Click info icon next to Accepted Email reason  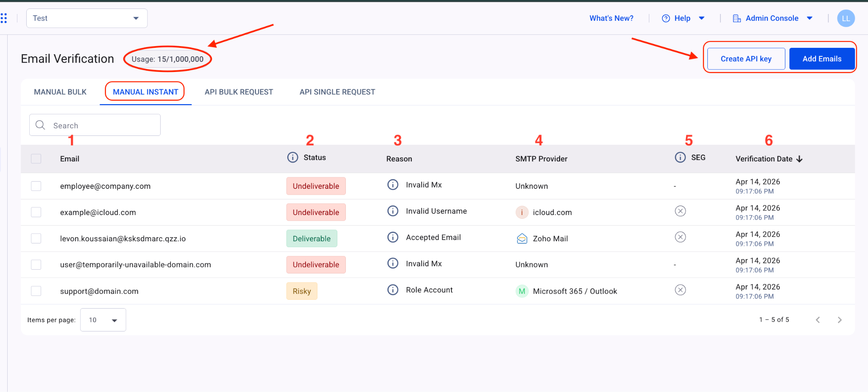(393, 237)
